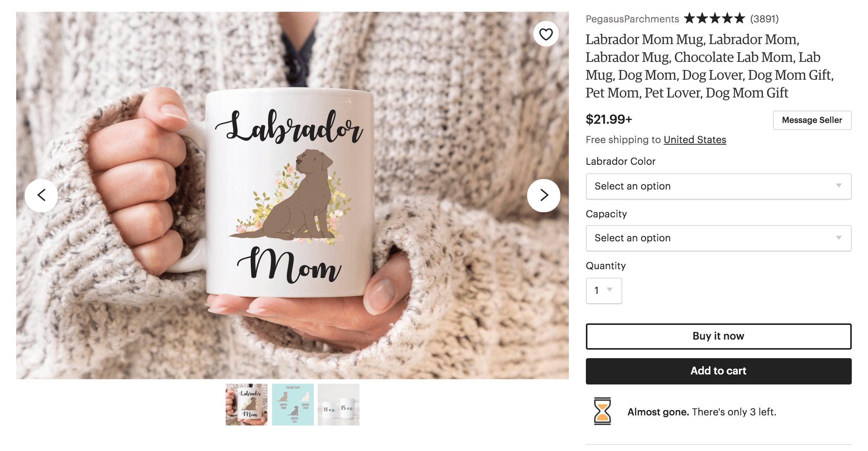
Task: Click the $21.99+ price text
Action: pyautogui.click(x=609, y=120)
